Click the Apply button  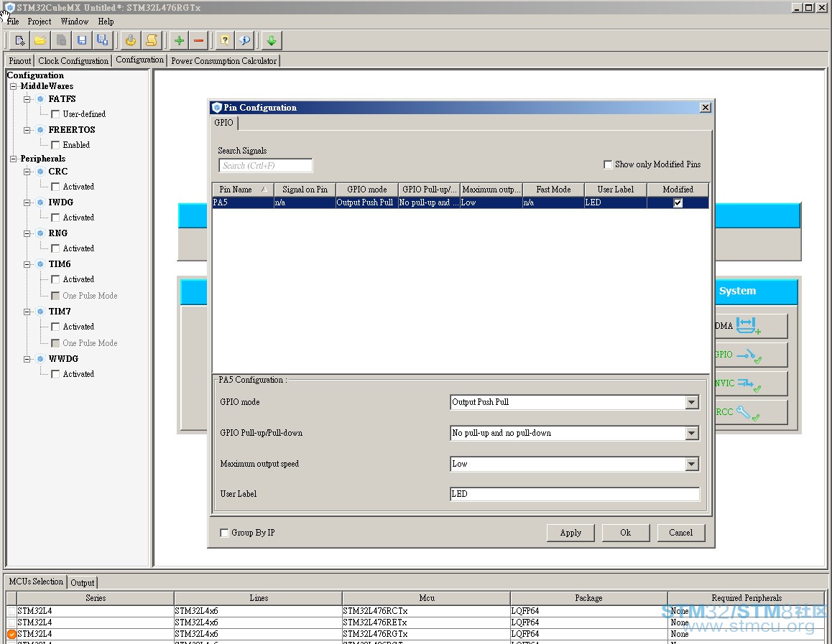pos(570,533)
